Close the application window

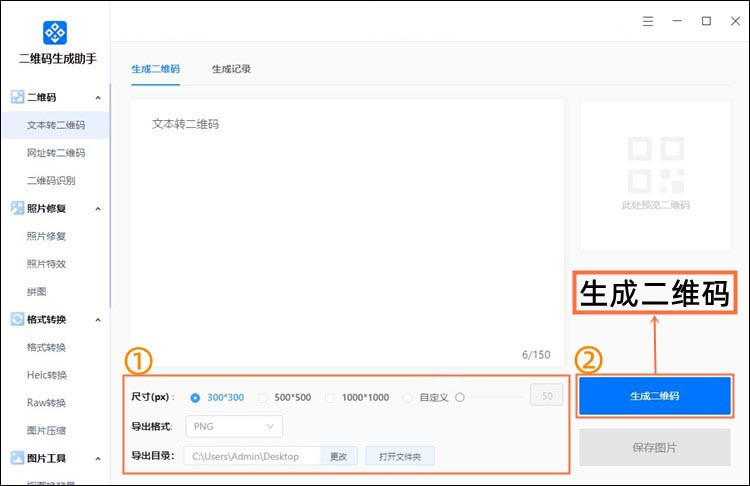(735, 21)
